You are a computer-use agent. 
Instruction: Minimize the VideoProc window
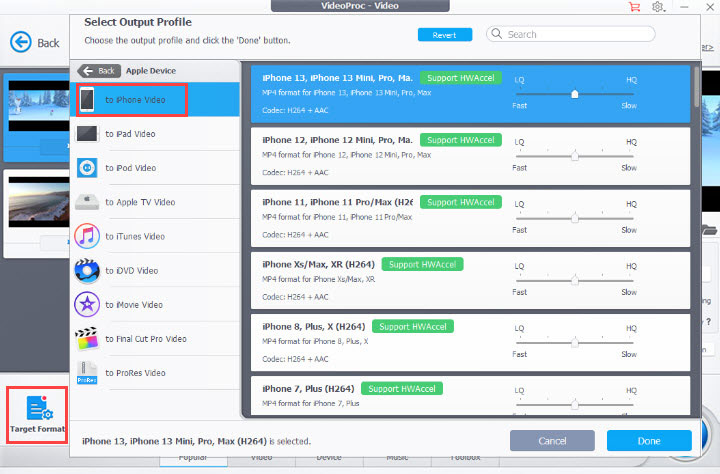tap(684, 7)
